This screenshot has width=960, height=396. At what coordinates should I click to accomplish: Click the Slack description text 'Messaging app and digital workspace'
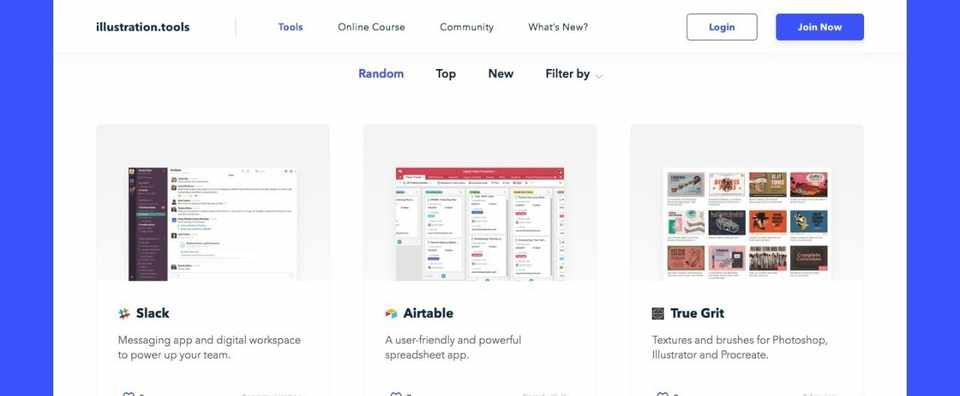[209, 340]
